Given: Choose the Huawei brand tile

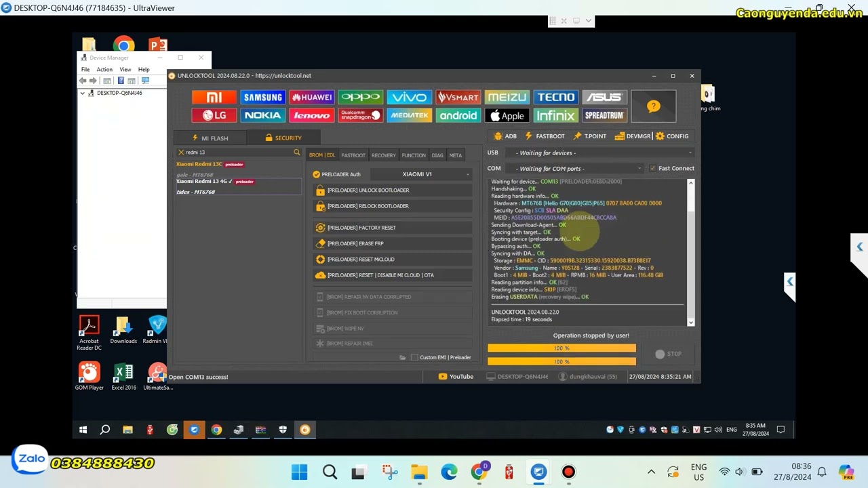Looking at the screenshot, I should (x=311, y=98).
